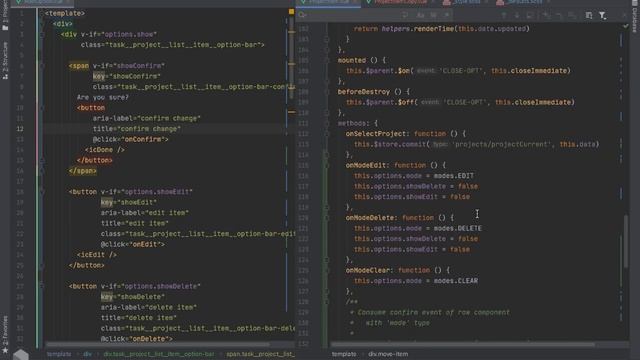Click line number 12 in left gutter
The image size is (640, 360).
(20, 129)
